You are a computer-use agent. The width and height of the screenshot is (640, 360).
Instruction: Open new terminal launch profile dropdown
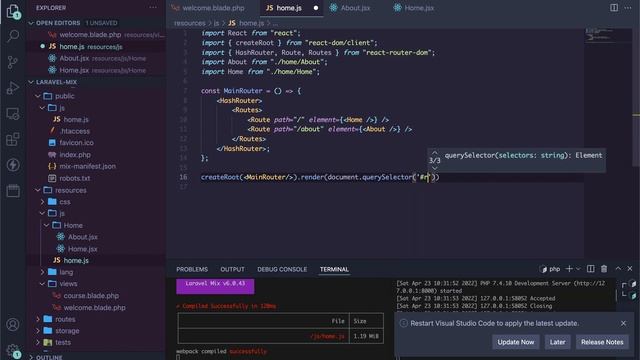click(578, 269)
